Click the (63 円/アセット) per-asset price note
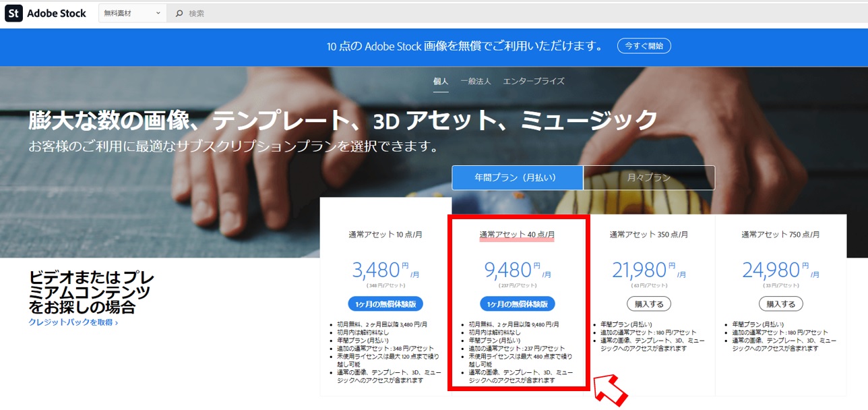 click(649, 285)
